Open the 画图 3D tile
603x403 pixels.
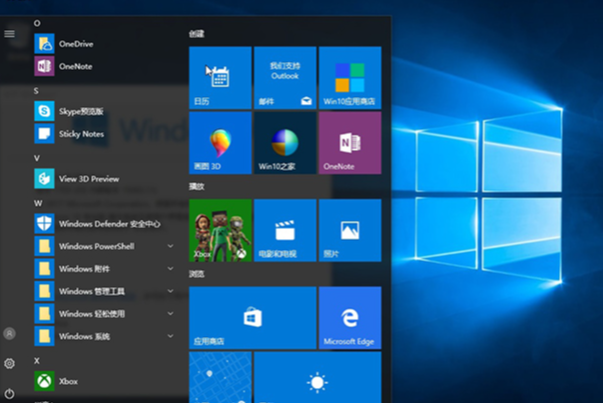tap(220, 141)
